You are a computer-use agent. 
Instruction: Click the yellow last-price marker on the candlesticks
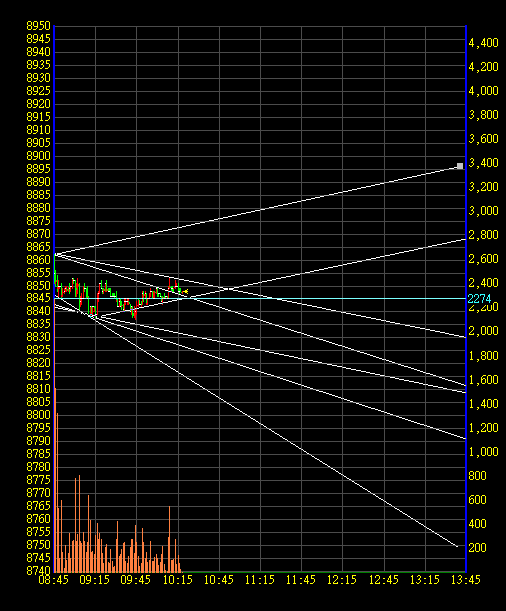click(186, 291)
